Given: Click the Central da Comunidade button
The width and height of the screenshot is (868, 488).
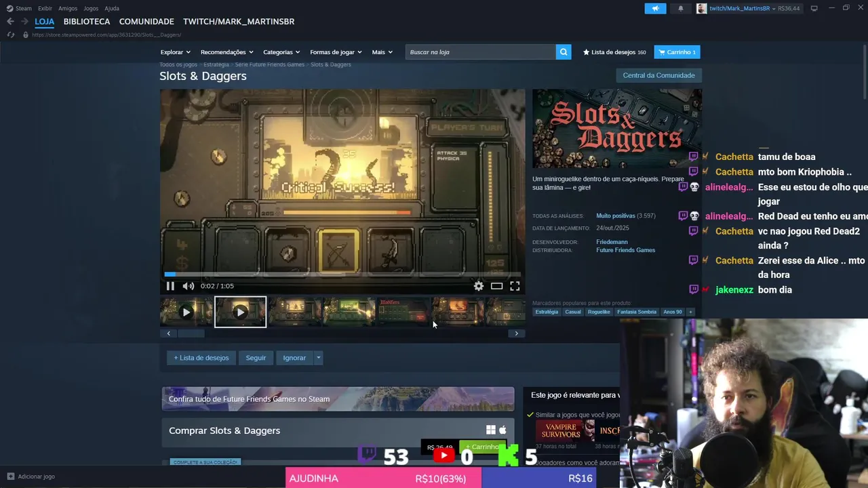Looking at the screenshot, I should 658,75.
